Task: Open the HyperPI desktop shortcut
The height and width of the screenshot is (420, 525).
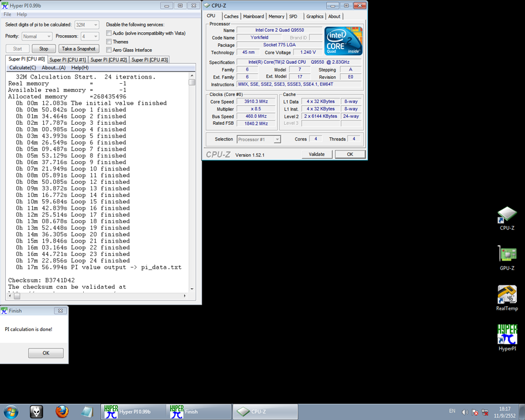Action: [507, 337]
